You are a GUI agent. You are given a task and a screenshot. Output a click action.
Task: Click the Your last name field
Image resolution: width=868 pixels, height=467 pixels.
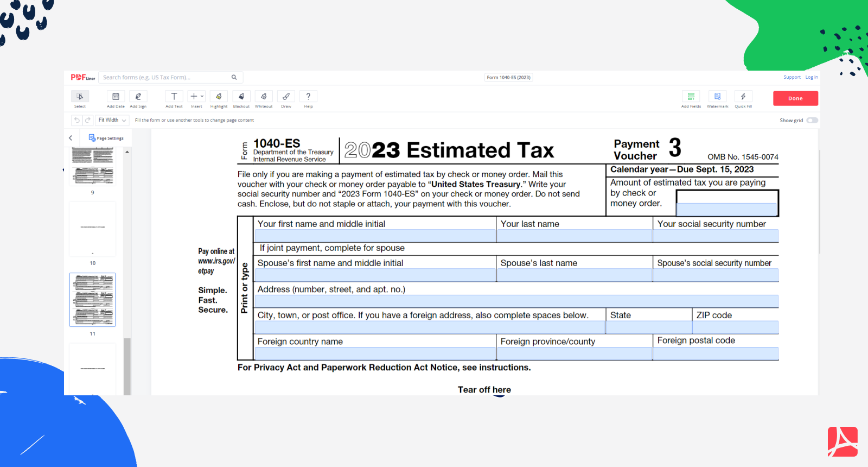tap(575, 236)
